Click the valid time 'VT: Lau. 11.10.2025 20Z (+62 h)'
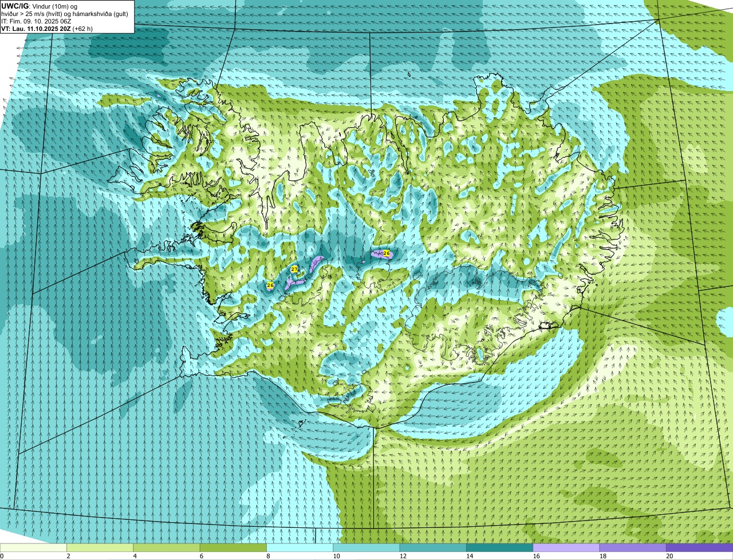This screenshot has width=733, height=560. point(47,29)
